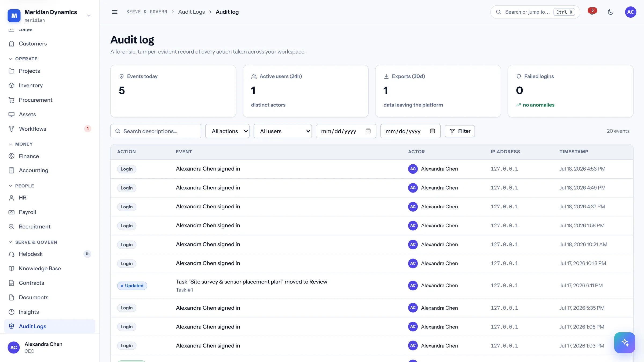Click the Recruitment search icon
Screen dimensions: 644x362
click(11, 227)
